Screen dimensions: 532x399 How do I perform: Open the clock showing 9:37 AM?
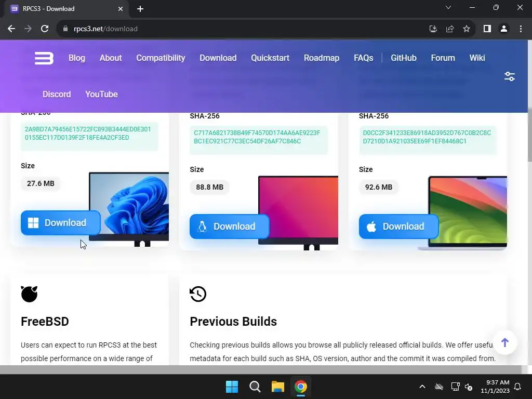pos(495,387)
